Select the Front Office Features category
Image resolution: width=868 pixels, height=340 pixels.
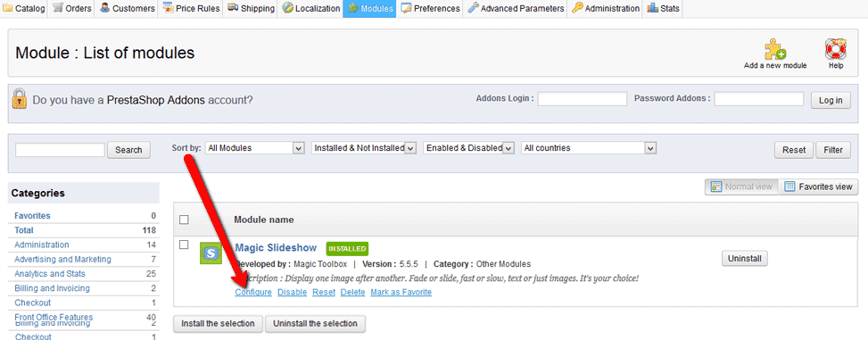coord(54,317)
